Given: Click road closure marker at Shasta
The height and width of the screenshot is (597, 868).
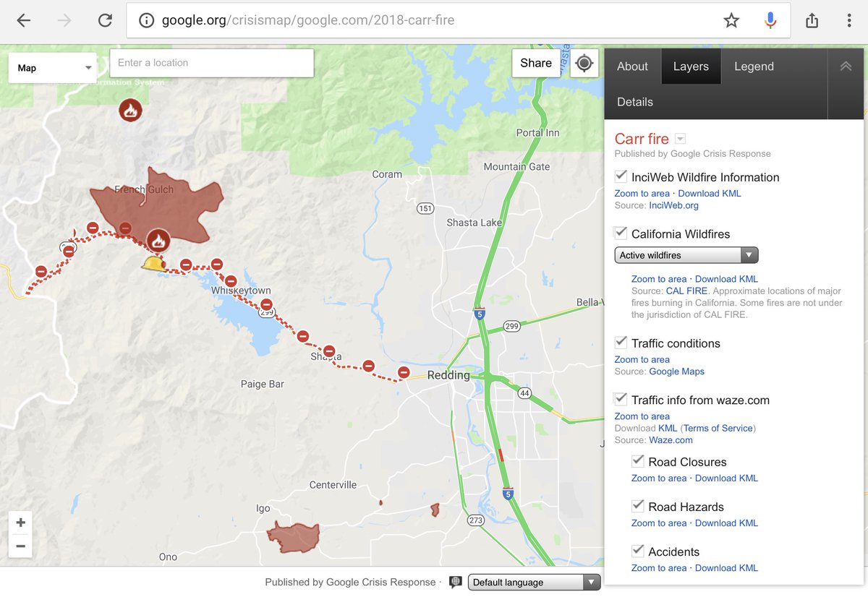Looking at the screenshot, I should tap(329, 351).
